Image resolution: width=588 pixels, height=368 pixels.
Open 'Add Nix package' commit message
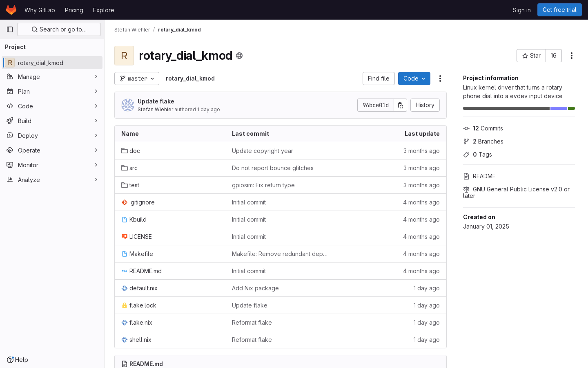255,288
